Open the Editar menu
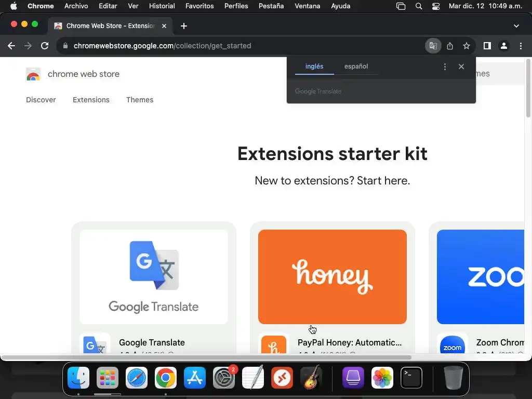The height and width of the screenshot is (399, 532). click(x=108, y=6)
